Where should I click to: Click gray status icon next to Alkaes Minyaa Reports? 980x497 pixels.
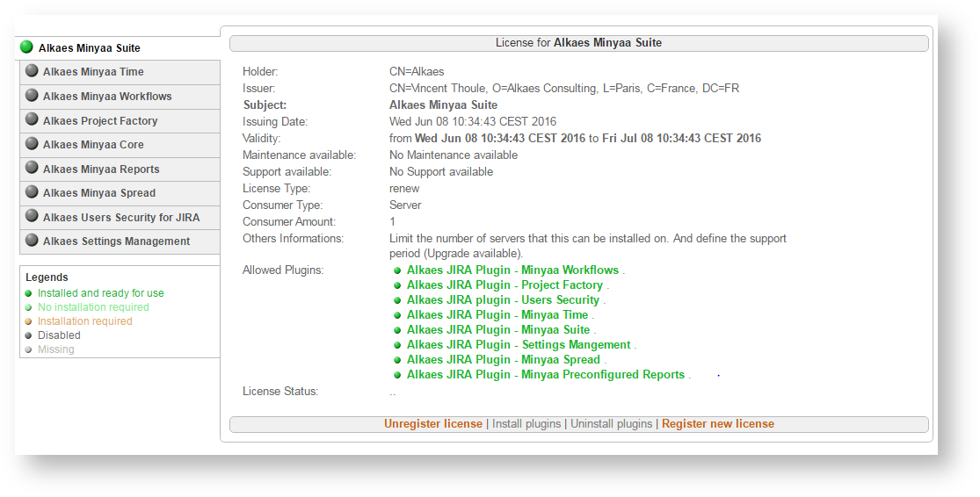32,169
